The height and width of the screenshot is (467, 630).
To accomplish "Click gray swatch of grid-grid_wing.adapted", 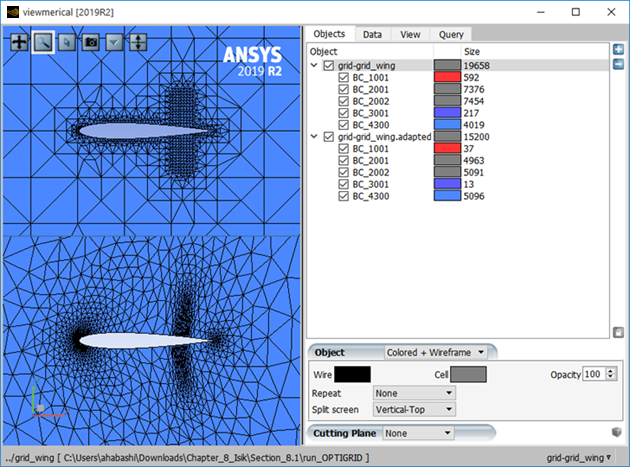I will tap(447, 137).
